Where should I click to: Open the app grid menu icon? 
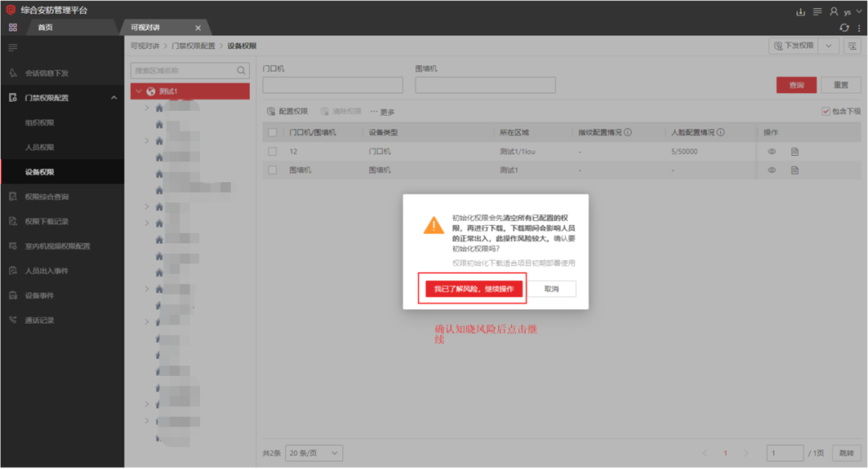point(13,27)
